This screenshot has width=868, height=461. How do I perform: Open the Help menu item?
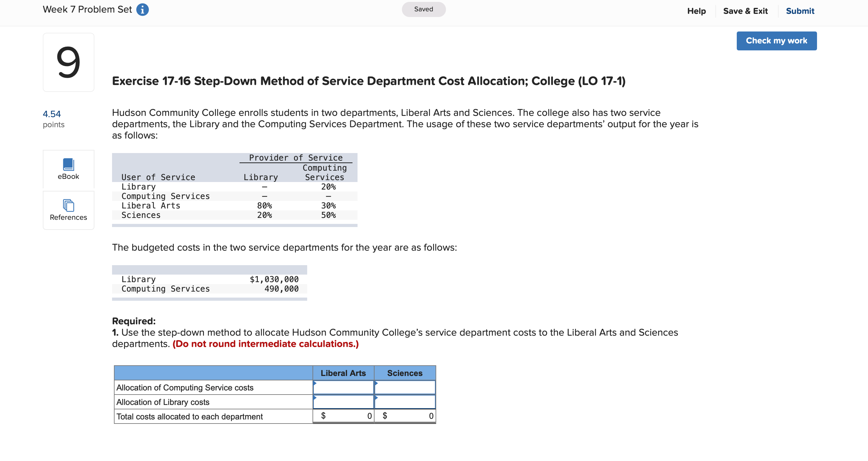[696, 11]
